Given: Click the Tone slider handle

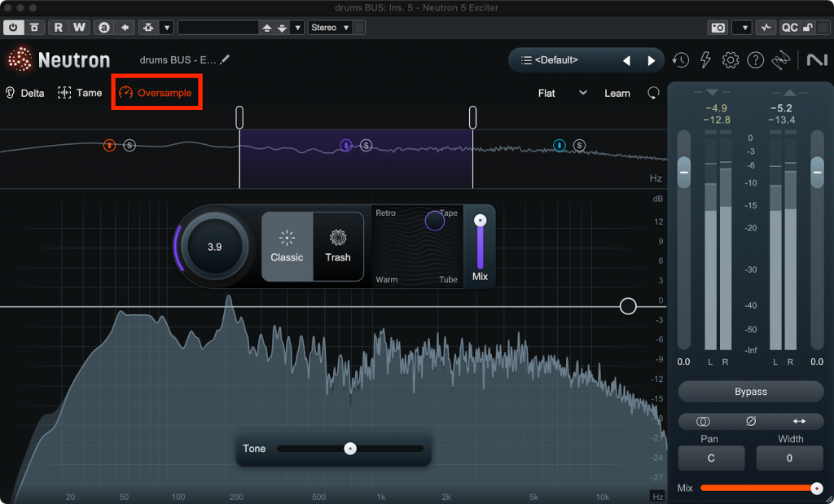Looking at the screenshot, I should [349, 449].
